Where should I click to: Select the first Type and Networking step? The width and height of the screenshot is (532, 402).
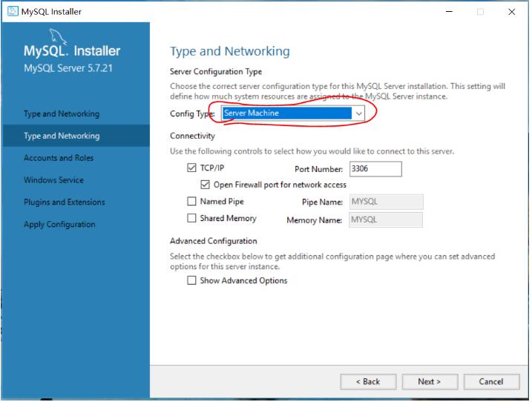[x=62, y=114]
